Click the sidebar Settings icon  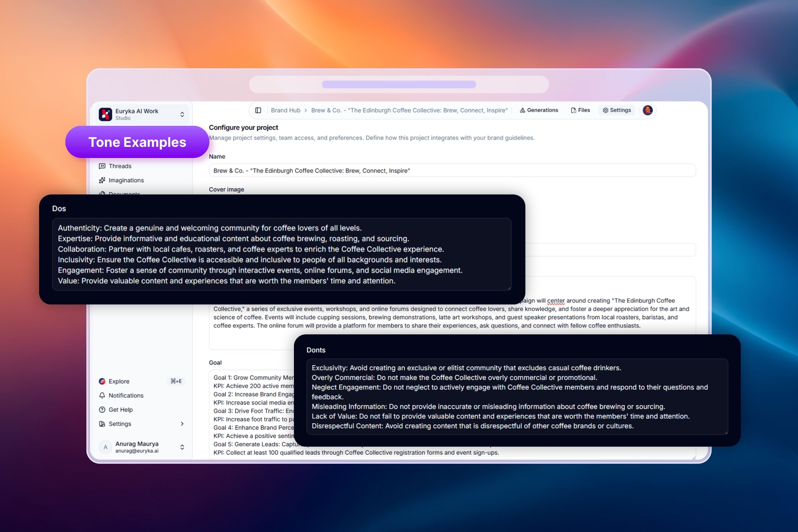pyautogui.click(x=102, y=424)
